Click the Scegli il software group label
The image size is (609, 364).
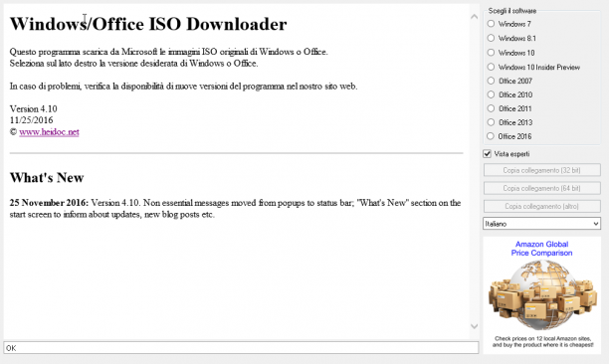click(511, 11)
